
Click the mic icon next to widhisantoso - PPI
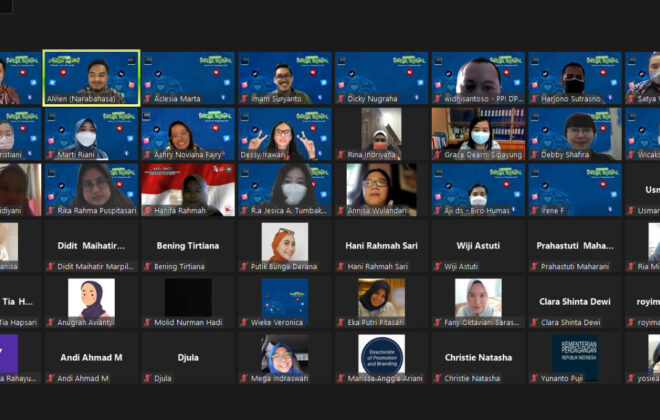tap(438, 99)
